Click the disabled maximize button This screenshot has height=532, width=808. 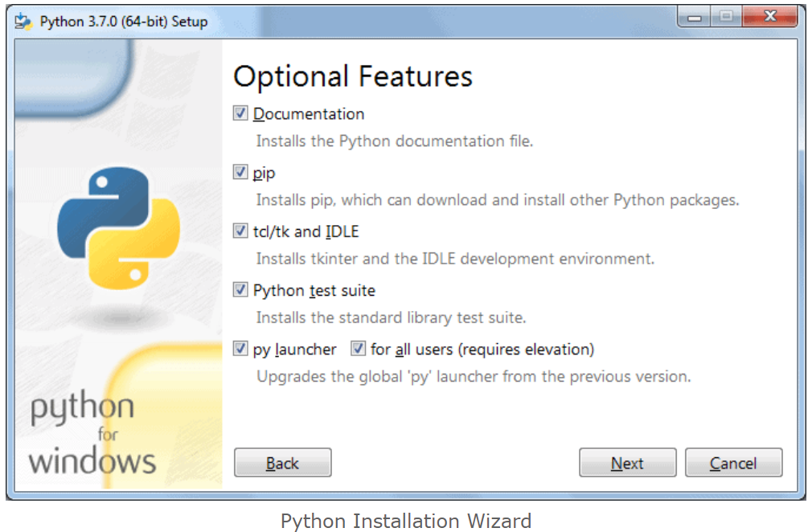[727, 17]
